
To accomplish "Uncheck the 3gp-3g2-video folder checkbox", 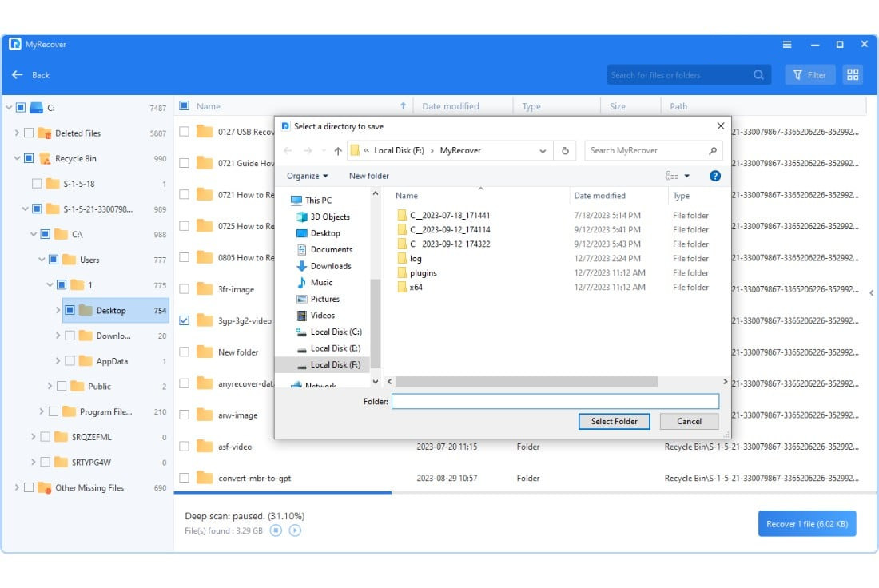I will pos(185,320).
